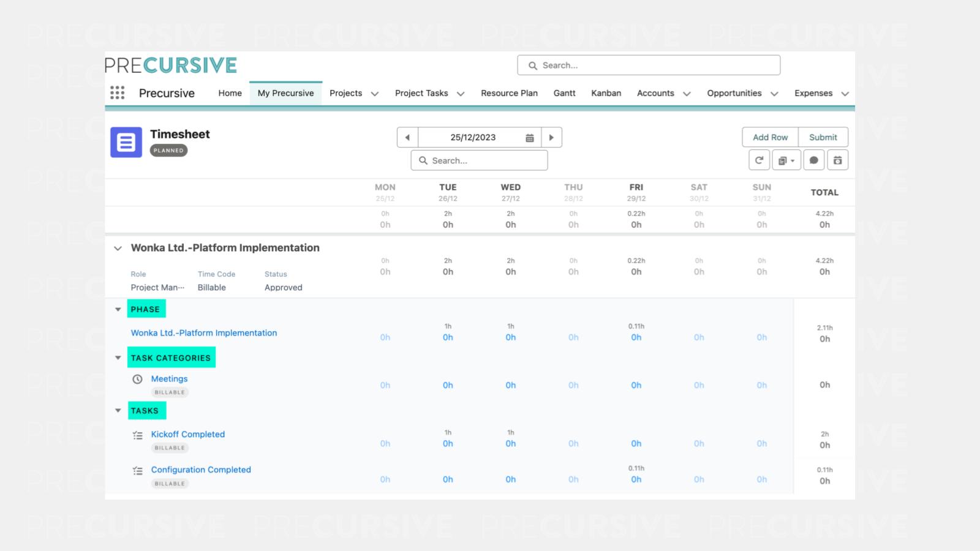Open the Accounts tab
Image resolution: width=980 pixels, height=551 pixels.
655,93
